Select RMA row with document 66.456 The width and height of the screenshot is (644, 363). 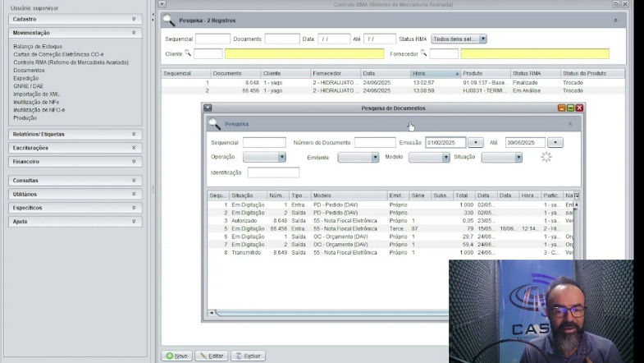tap(393, 90)
